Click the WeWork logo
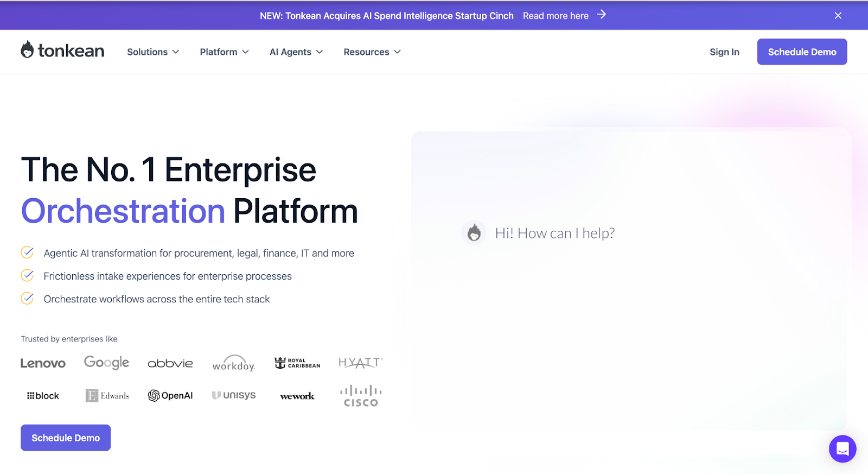 coord(297,396)
